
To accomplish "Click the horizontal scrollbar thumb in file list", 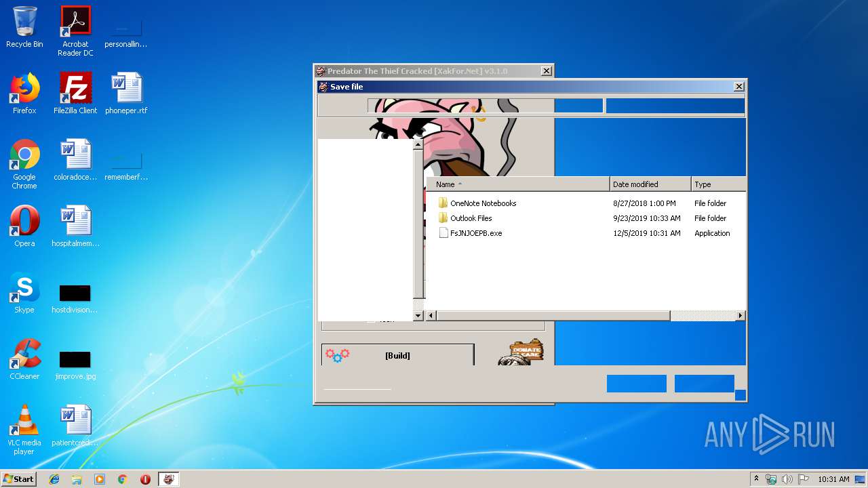I will point(553,316).
